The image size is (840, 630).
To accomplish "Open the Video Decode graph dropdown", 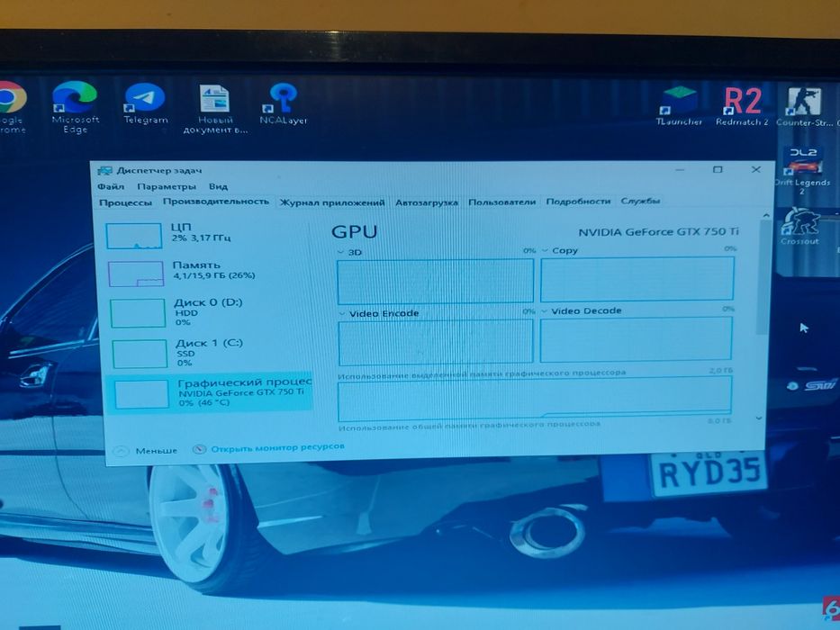I will click(x=545, y=311).
